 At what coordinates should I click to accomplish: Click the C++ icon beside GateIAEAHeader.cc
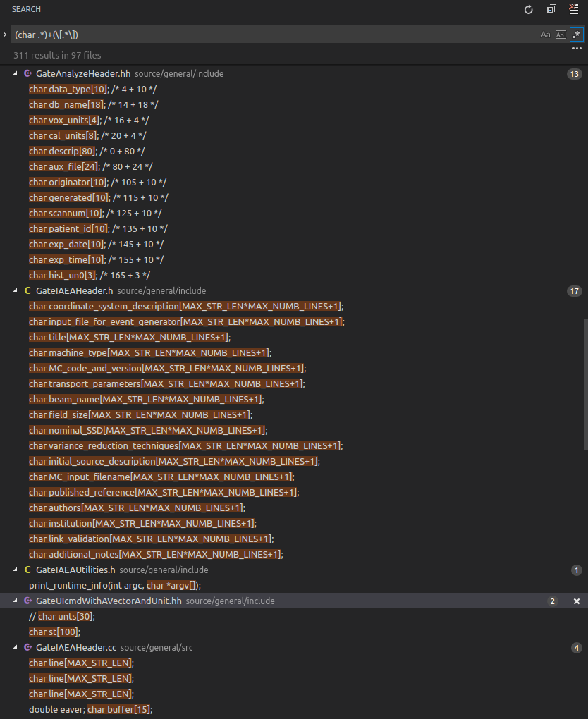click(27, 647)
